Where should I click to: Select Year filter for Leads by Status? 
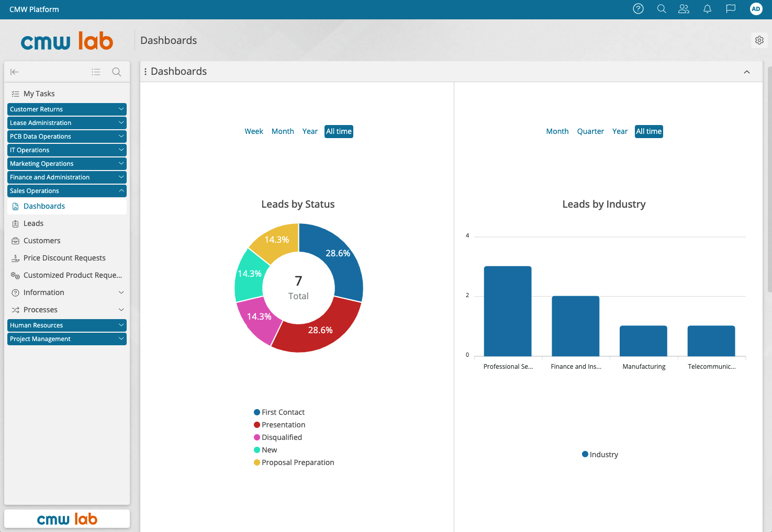click(310, 131)
